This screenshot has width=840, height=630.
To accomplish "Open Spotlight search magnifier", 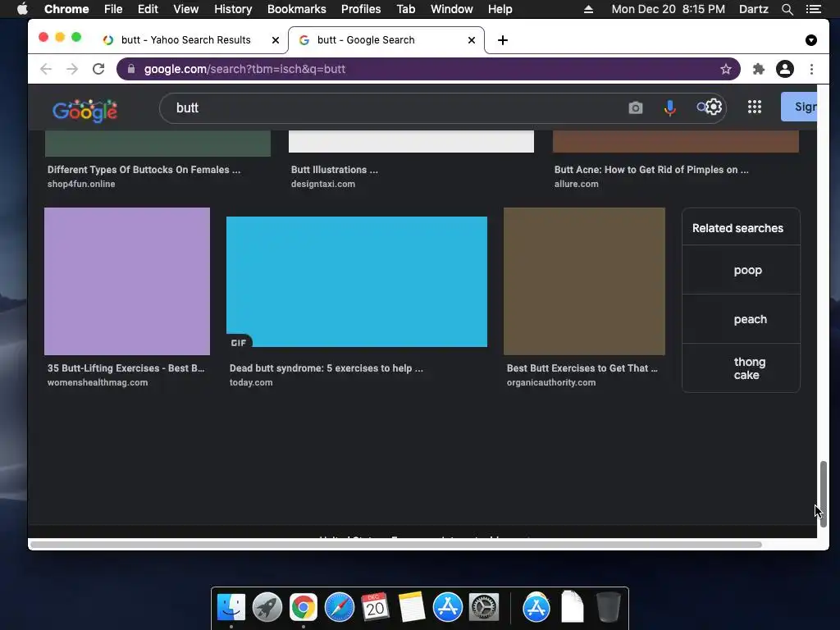I will pyautogui.click(x=787, y=9).
